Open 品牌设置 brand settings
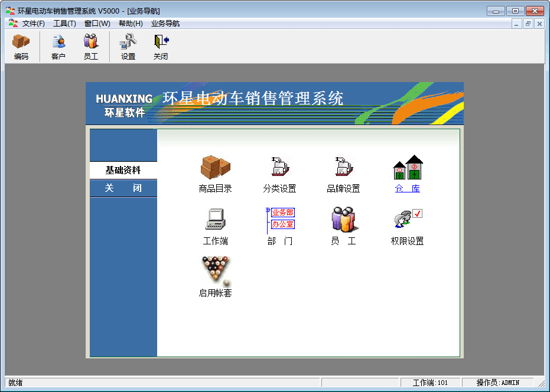 343,168
